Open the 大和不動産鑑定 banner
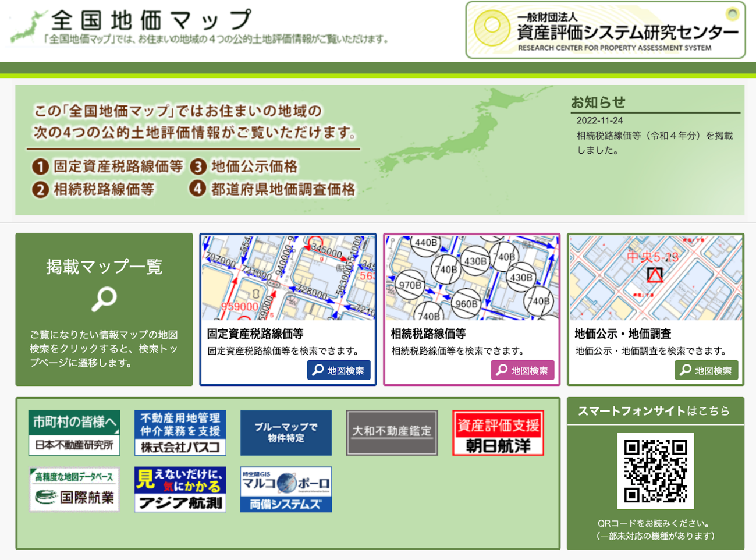This screenshot has width=756, height=560. [392, 433]
